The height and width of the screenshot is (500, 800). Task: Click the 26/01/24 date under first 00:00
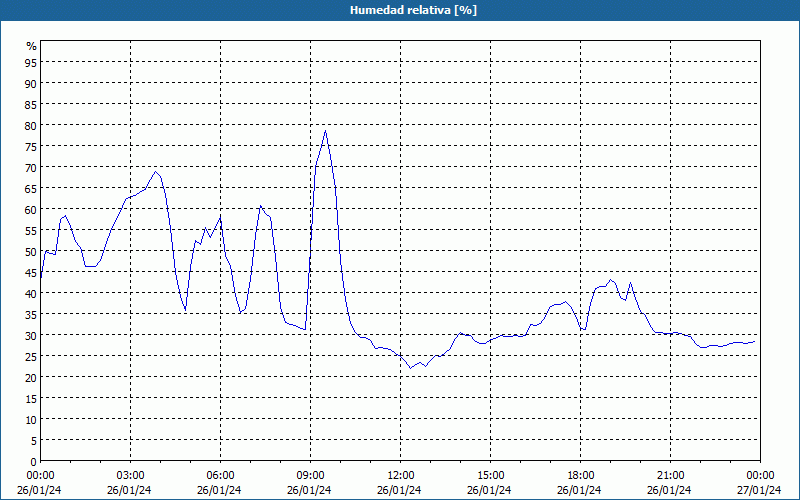(39, 490)
